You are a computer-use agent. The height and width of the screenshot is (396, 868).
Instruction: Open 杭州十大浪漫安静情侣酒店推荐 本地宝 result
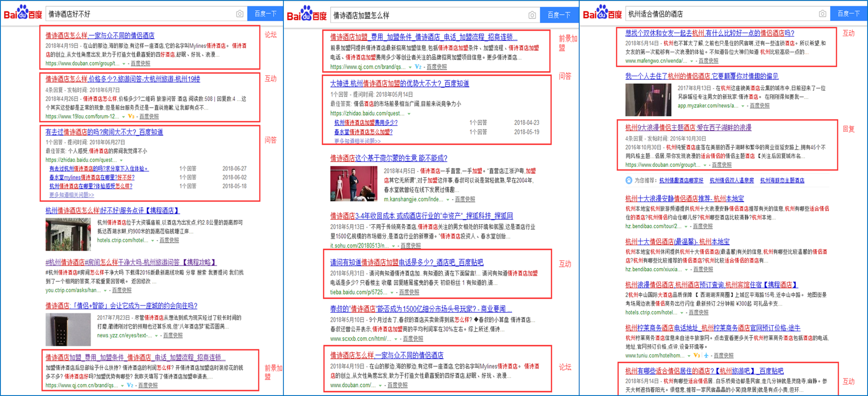coord(684,198)
